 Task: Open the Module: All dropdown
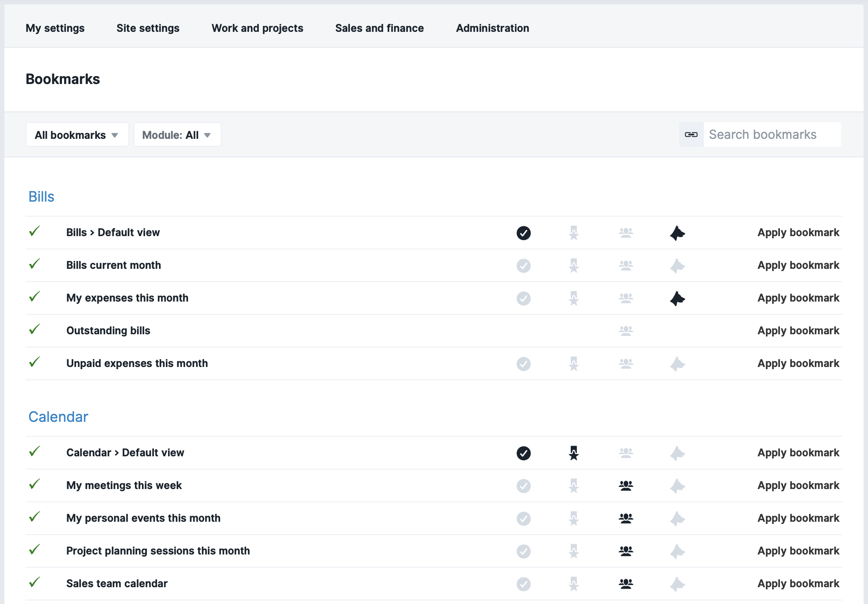click(177, 135)
